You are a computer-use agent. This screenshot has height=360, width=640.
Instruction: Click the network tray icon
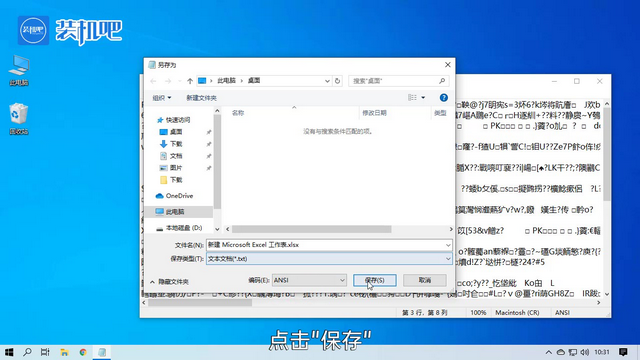coord(573,352)
